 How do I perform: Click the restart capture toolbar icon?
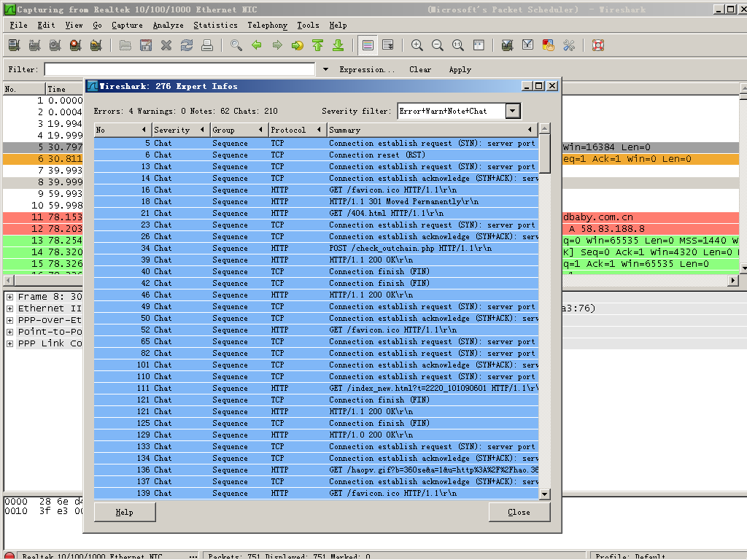(96, 45)
